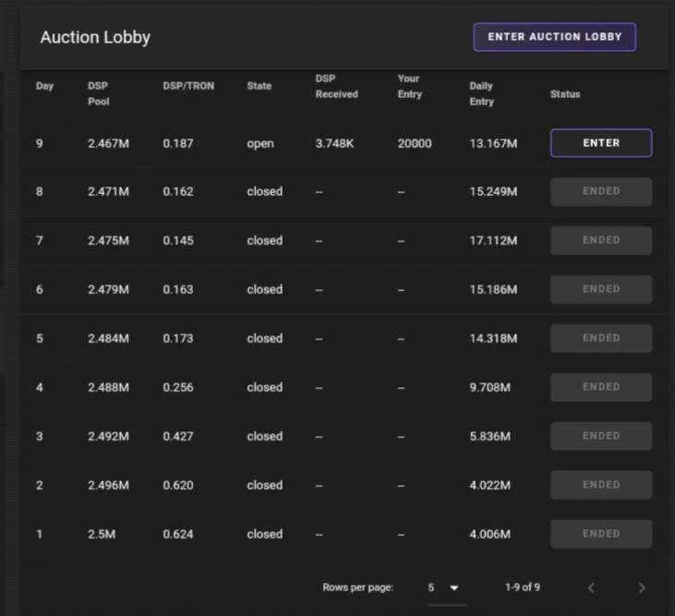Click the ENDED button for day 5
Screen dimensions: 675x616
coord(601,338)
